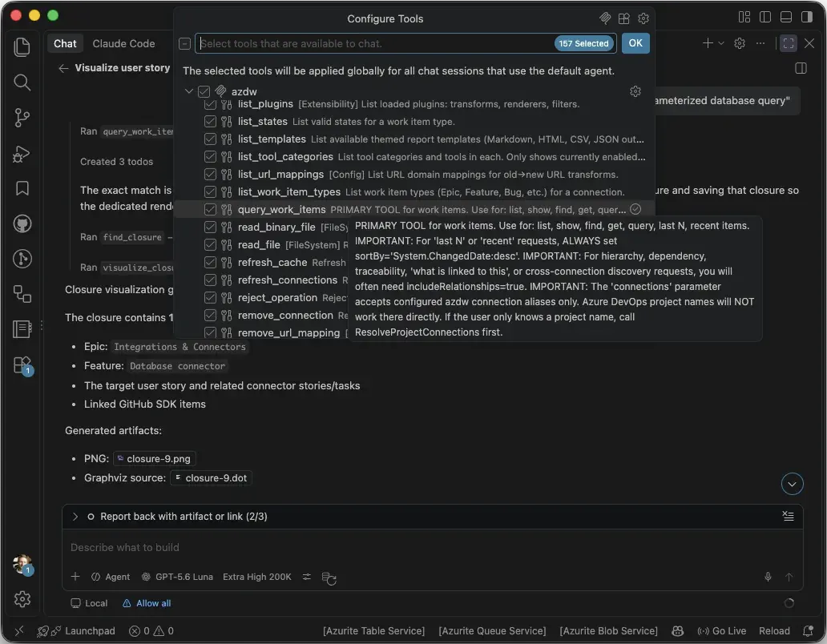Viewport: 827px width, 644px height.
Task: Switch to the Claude Code tab
Action: (x=124, y=44)
